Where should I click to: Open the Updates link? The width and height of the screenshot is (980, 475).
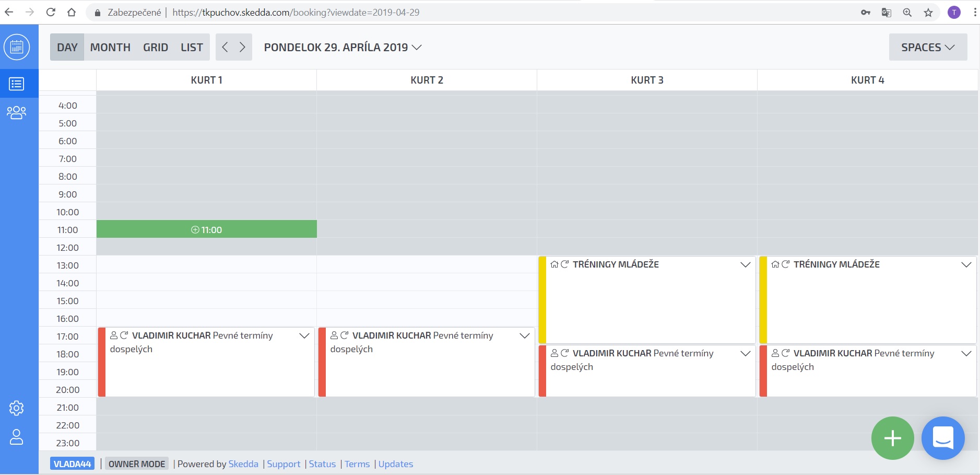[x=396, y=464]
